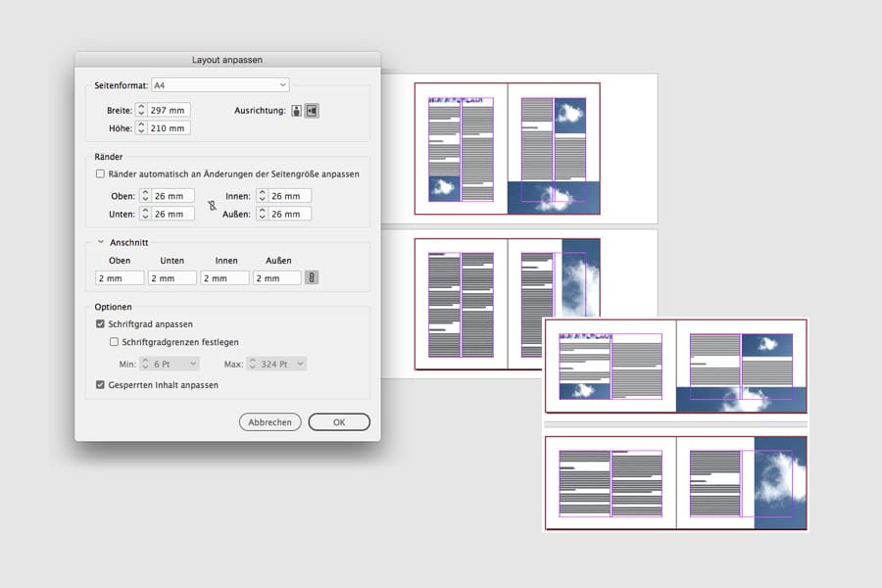Toggle the bleed link icon
Image resolution: width=882 pixels, height=588 pixels.
click(312, 278)
